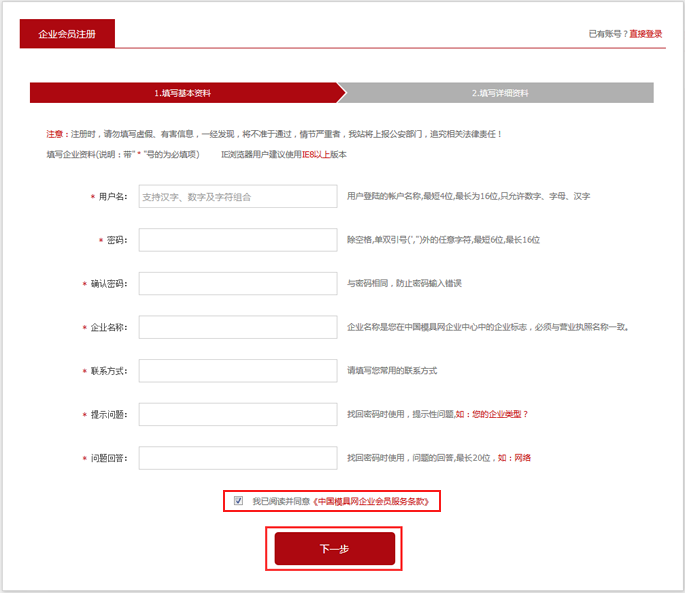This screenshot has width=685, height=593.
Task: Open the 中国模具网企业会员服务条款 link
Action: click(376, 501)
